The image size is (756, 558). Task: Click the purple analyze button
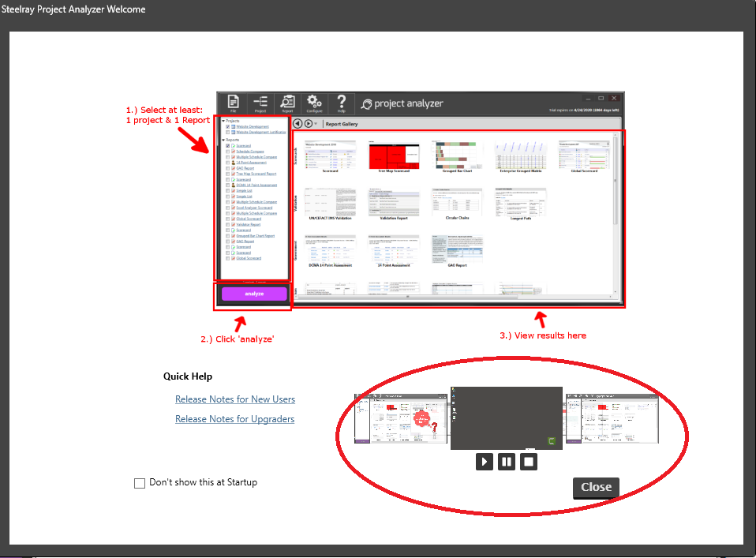click(x=254, y=294)
